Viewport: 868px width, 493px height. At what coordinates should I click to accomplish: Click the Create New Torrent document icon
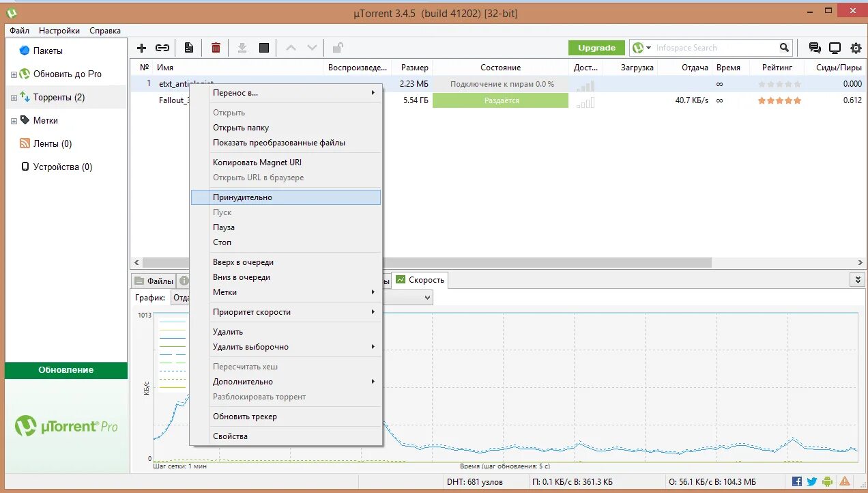[189, 48]
